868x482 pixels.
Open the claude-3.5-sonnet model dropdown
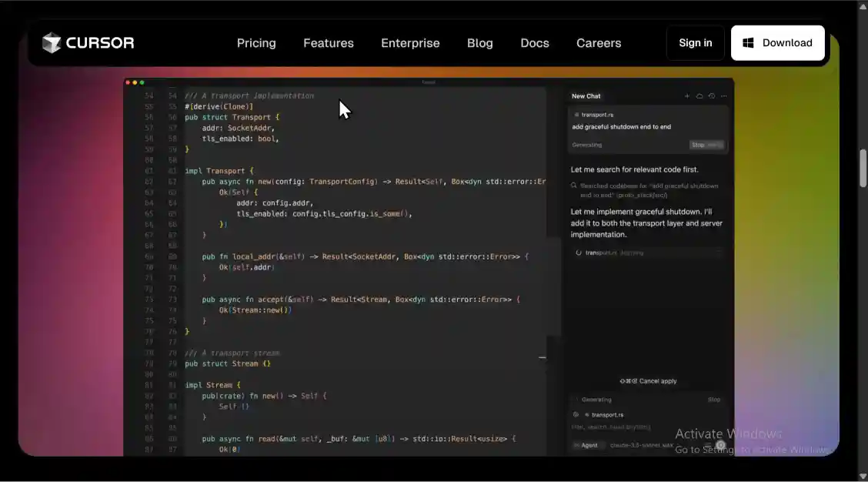tap(641, 444)
